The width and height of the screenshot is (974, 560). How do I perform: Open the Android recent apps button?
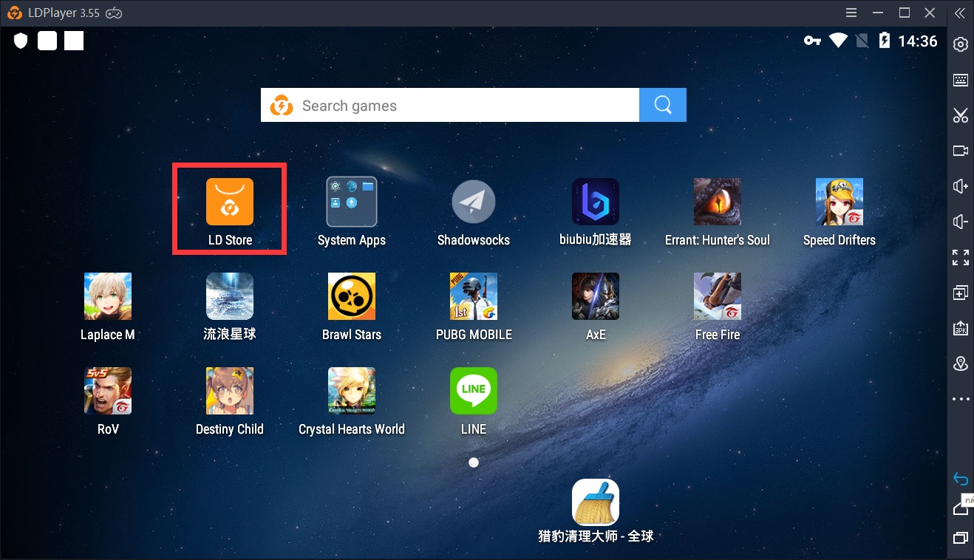click(x=961, y=537)
